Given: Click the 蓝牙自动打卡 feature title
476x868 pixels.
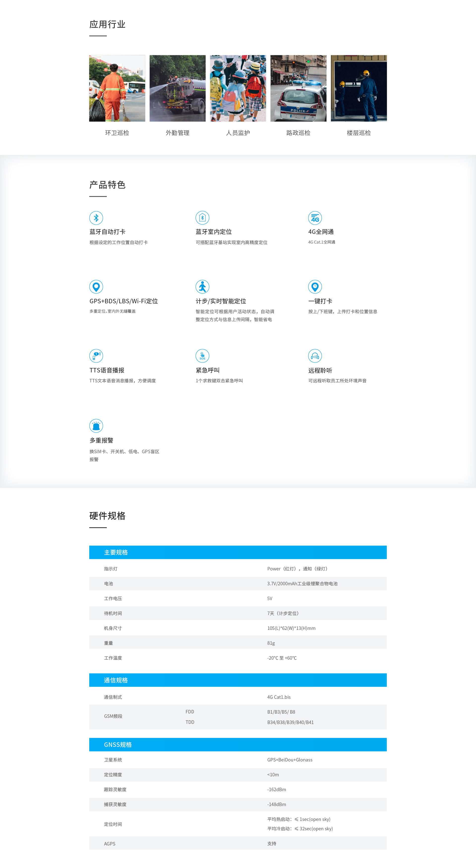Looking at the screenshot, I should point(107,232).
